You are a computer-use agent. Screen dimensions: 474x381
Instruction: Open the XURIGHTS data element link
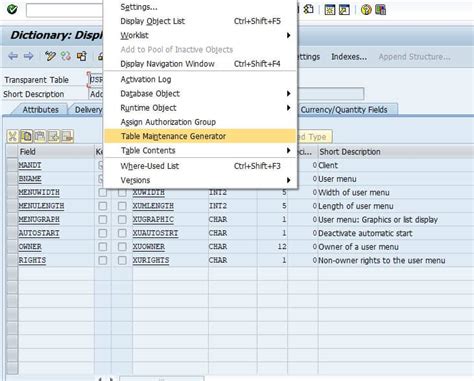(x=151, y=260)
